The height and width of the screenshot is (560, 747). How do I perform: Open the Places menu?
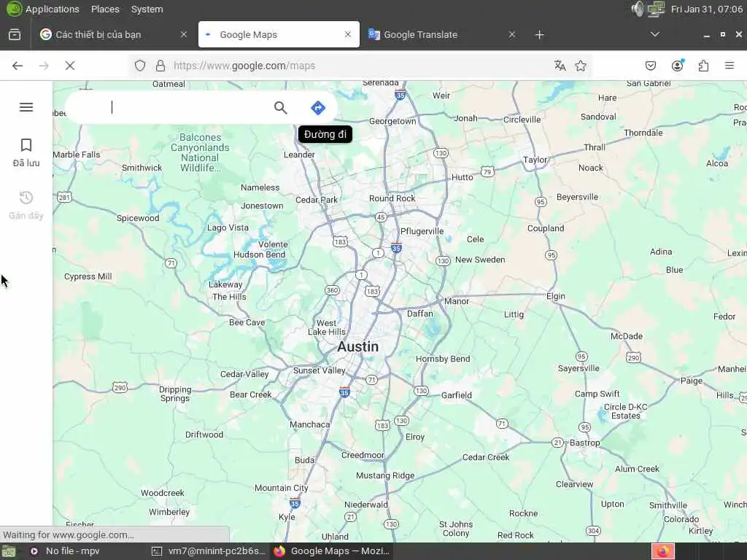click(x=105, y=9)
